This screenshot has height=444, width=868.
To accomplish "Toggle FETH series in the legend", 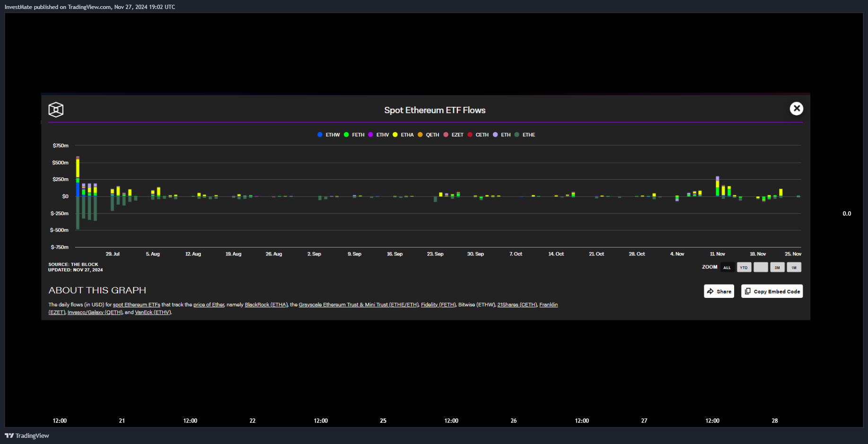I will click(354, 135).
